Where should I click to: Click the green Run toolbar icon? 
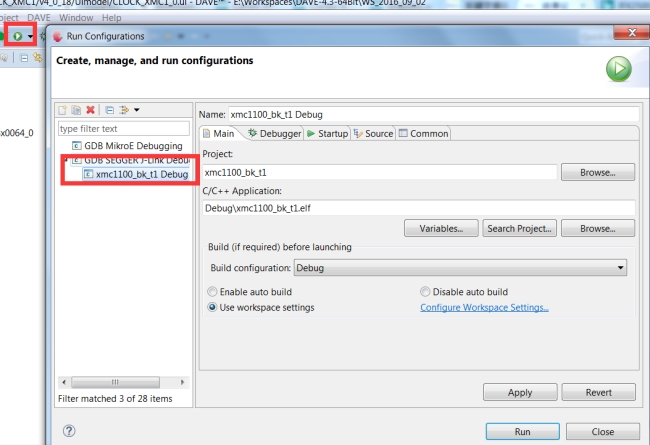18,36
